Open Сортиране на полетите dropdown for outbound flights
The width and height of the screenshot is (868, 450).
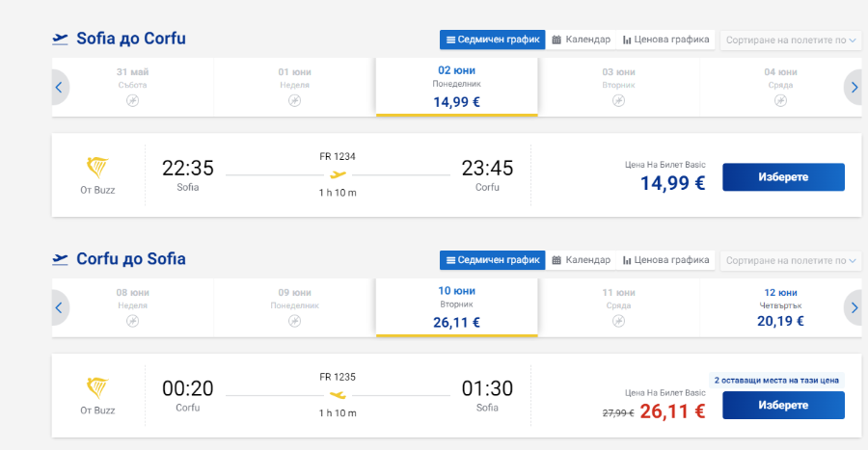coord(791,40)
